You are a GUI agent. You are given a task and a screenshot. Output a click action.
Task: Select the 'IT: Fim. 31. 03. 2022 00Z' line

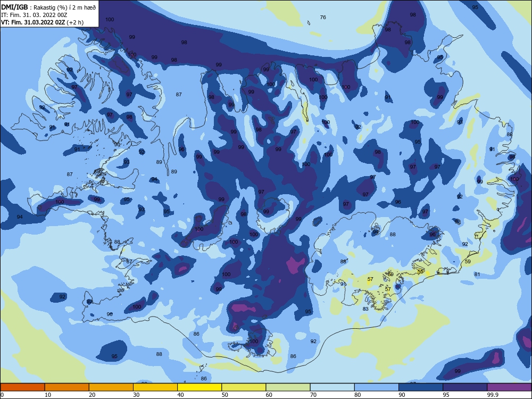click(x=34, y=15)
